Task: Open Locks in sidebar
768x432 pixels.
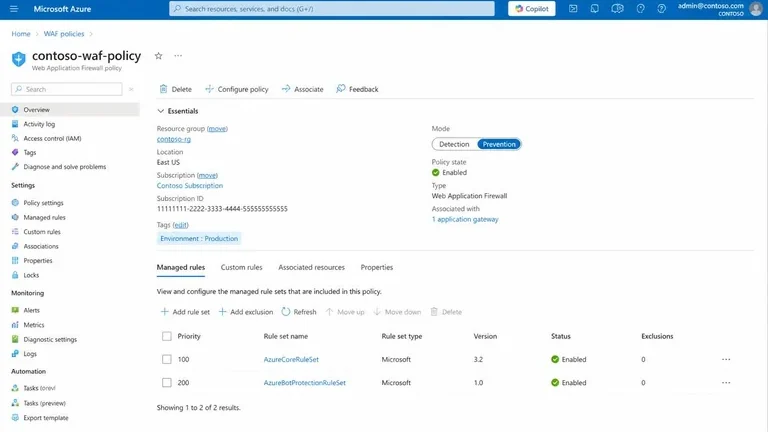Action: click(25, 275)
